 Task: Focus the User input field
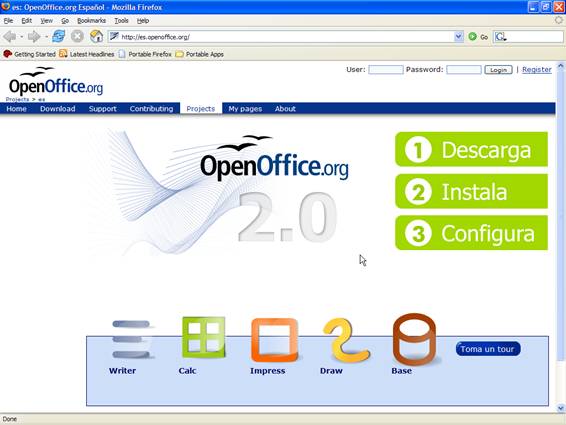(386, 70)
